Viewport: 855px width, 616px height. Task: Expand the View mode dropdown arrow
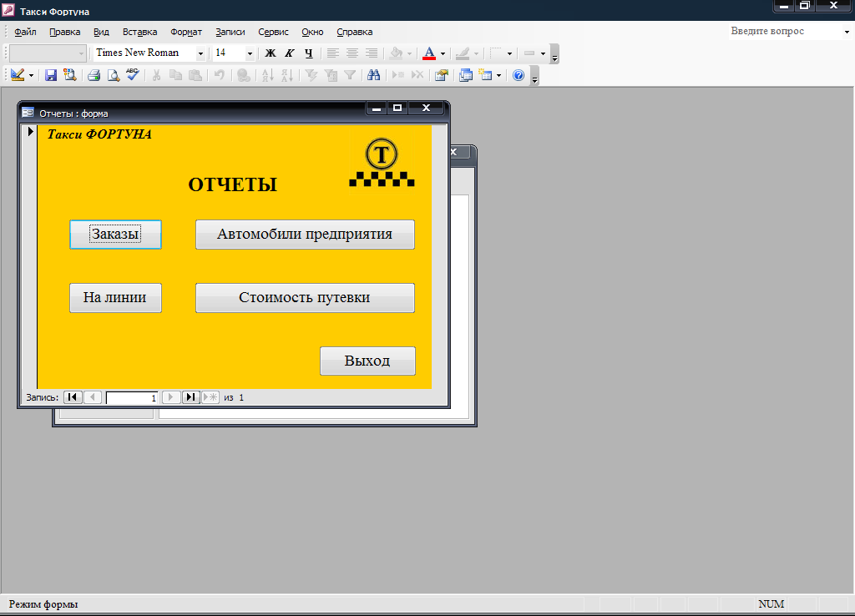[x=31, y=75]
